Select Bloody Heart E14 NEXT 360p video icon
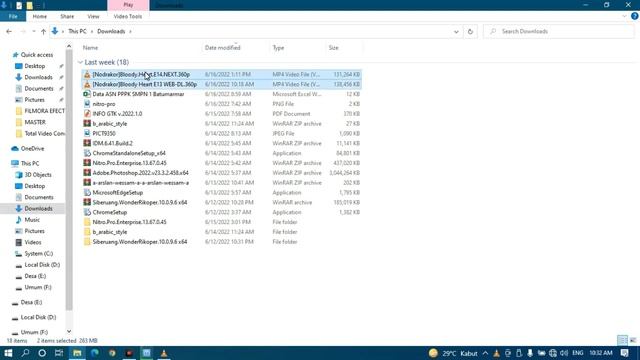The image size is (640, 360). 87,74
